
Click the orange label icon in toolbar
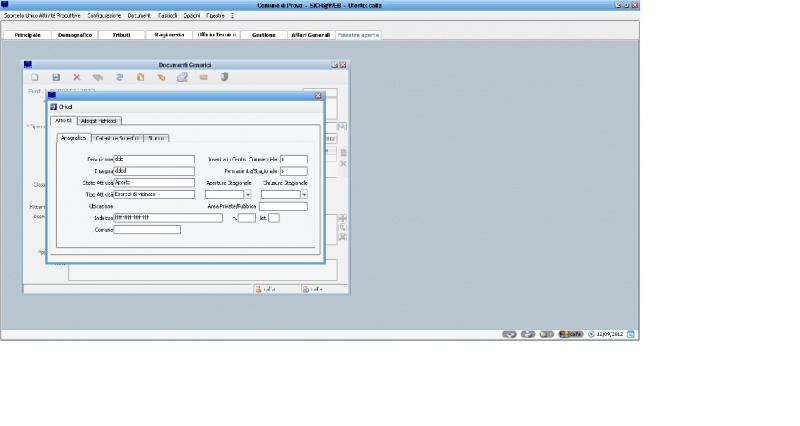204,78
